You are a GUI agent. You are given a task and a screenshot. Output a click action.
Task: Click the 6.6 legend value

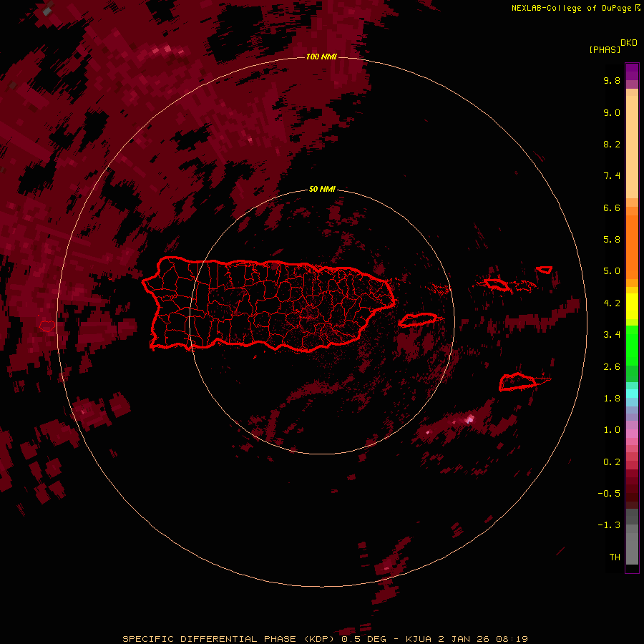[x=612, y=208]
